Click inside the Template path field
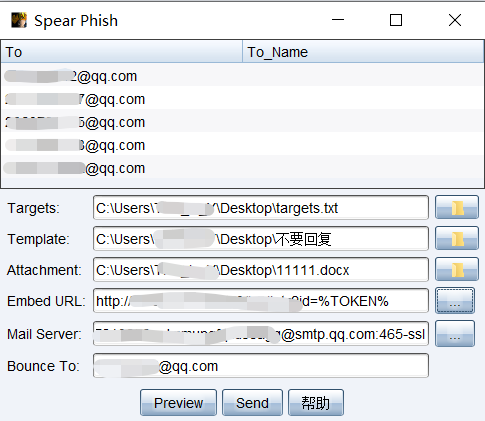 (x=261, y=238)
